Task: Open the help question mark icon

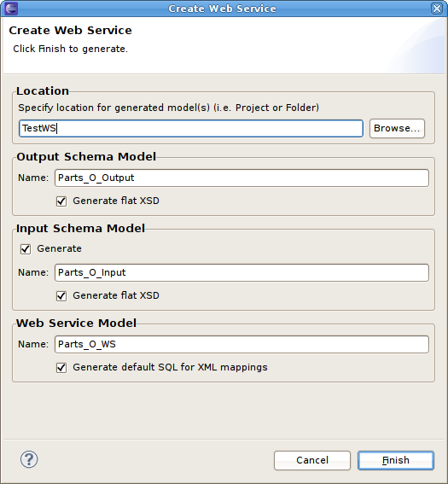Action: [29, 459]
